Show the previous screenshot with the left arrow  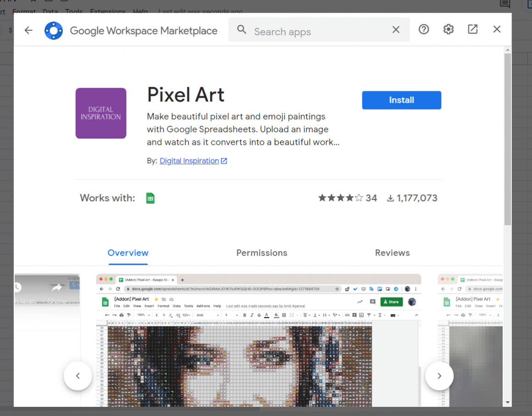pos(78,376)
